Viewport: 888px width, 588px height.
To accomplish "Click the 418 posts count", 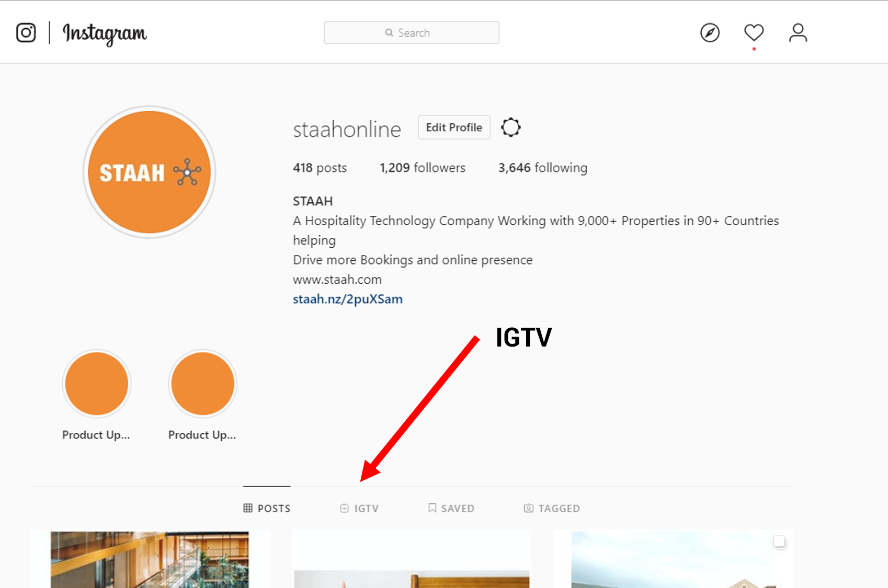I will (x=320, y=168).
